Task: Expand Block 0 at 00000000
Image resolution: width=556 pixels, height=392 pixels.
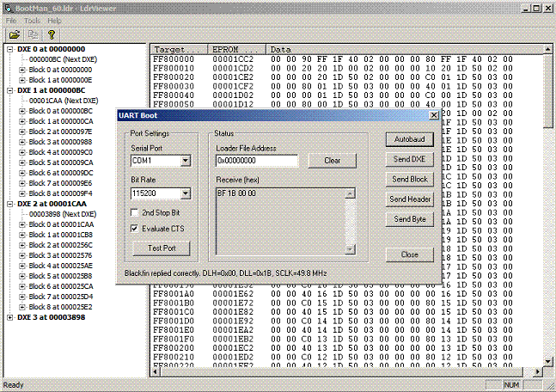Action: click(22, 70)
